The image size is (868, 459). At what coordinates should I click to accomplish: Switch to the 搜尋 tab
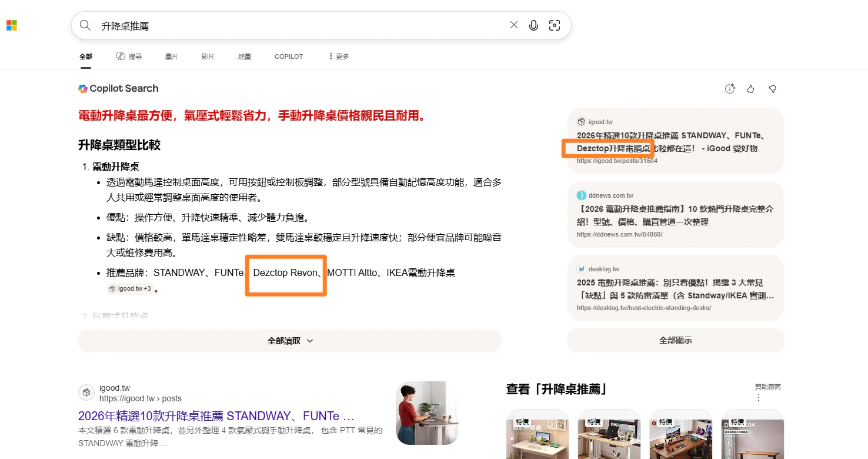[x=129, y=56]
